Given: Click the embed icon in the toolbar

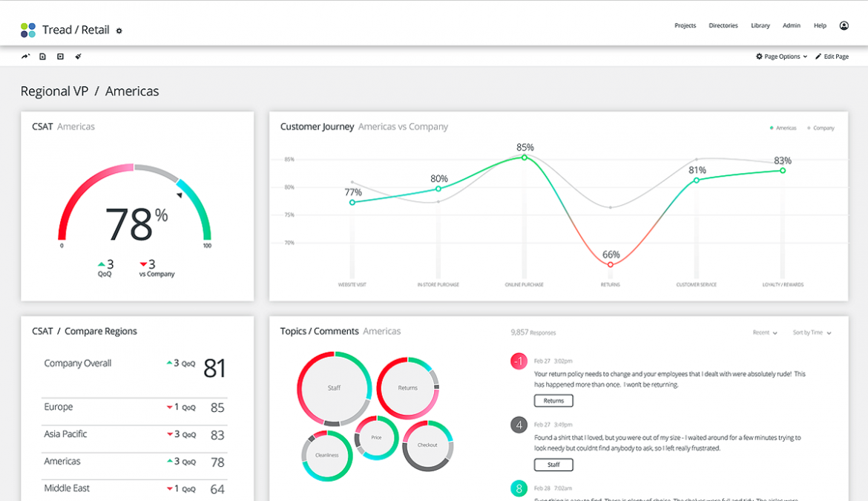Looking at the screenshot, I should pos(60,56).
